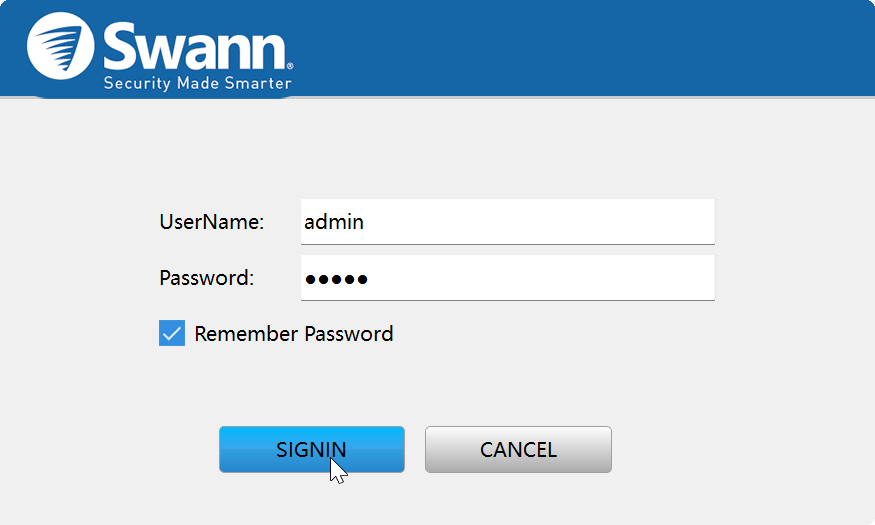Toggle the Remember Password checkbox

(172, 333)
